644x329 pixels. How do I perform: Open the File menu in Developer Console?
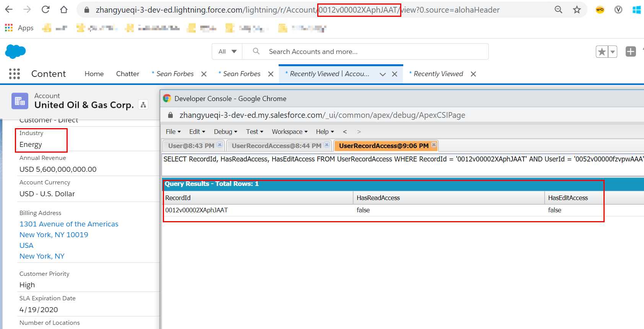click(173, 132)
